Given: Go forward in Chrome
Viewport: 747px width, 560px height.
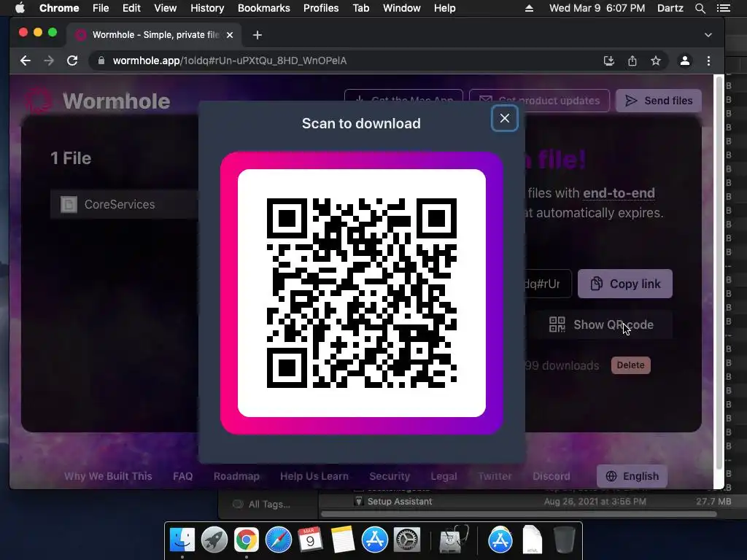Looking at the screenshot, I should click(49, 61).
